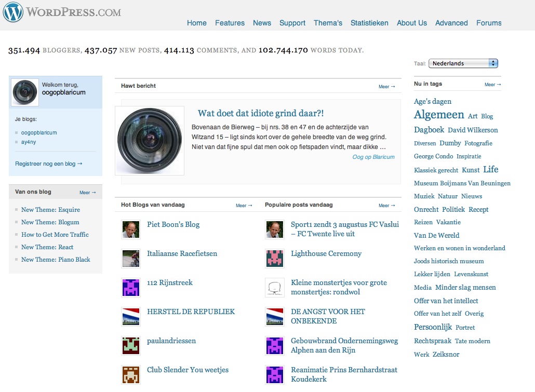Open the Statistieken menu item
This screenshot has height=392, width=535.
[x=369, y=23]
